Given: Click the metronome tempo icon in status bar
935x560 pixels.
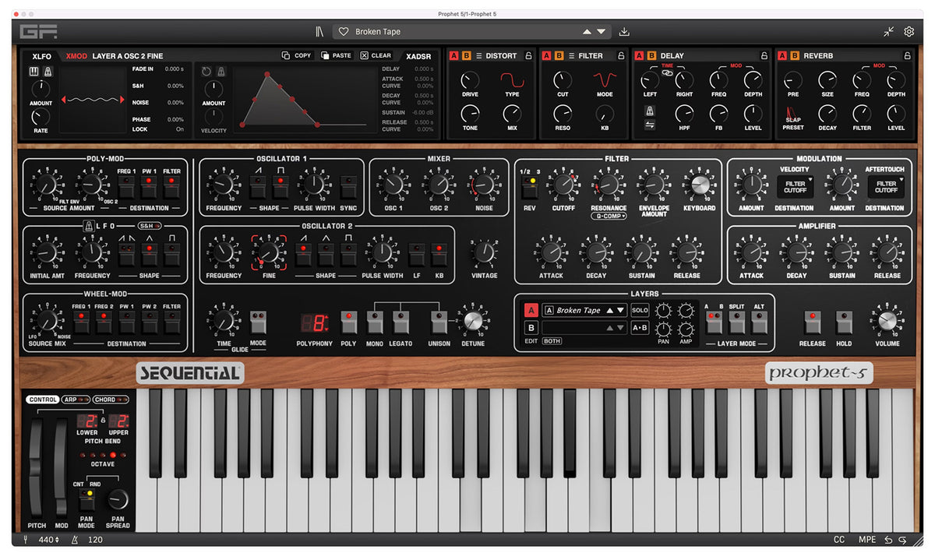Looking at the screenshot, I should pyautogui.click(x=76, y=540).
